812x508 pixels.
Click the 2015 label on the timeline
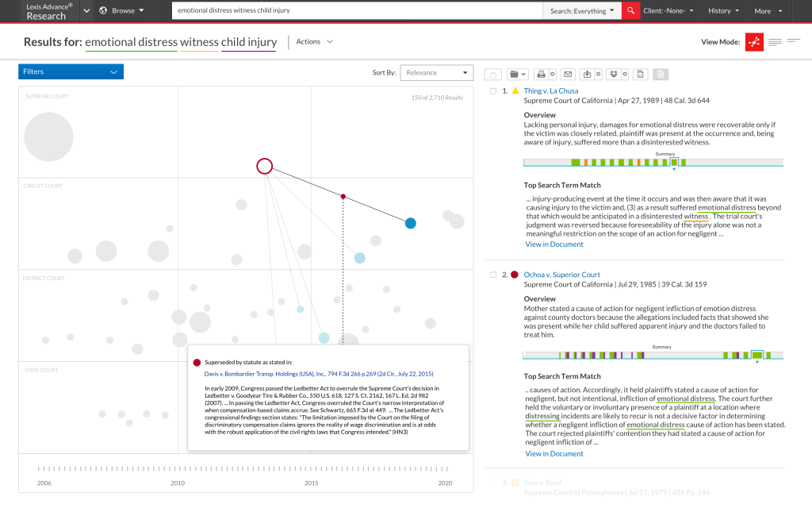[x=311, y=483]
